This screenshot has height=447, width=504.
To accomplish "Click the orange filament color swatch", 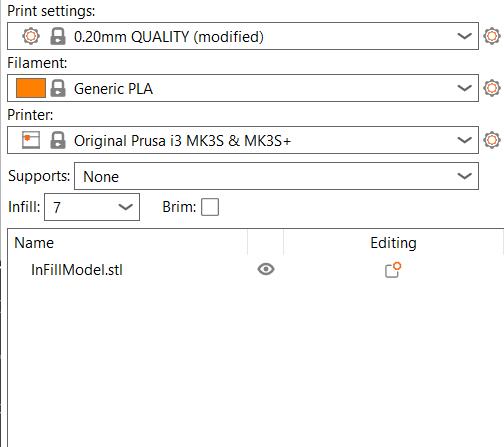I will [31, 88].
